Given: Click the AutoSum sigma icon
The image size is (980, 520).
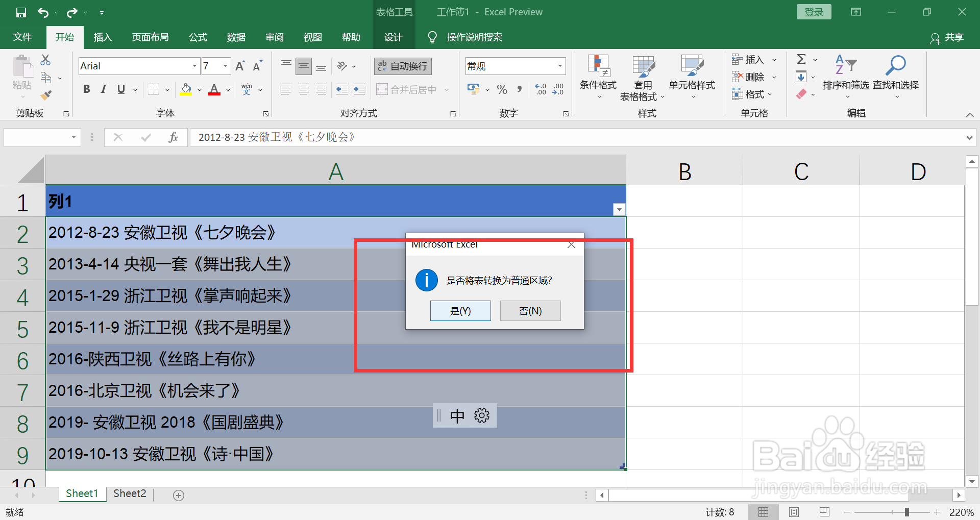Looking at the screenshot, I should (x=801, y=60).
